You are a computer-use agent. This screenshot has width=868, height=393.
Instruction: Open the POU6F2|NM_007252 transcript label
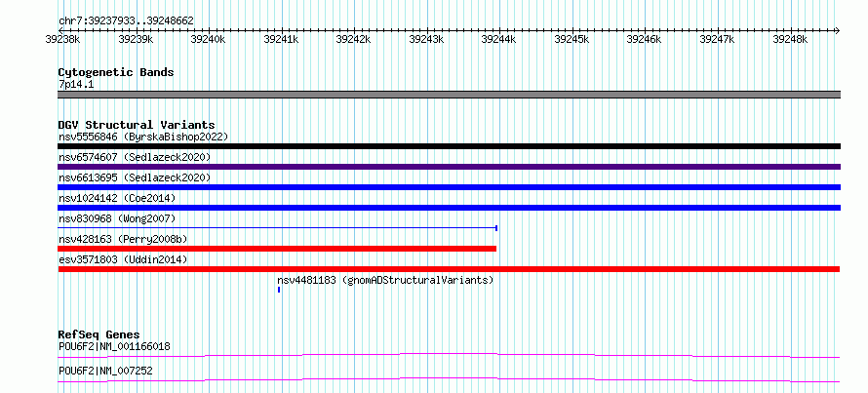(105, 371)
